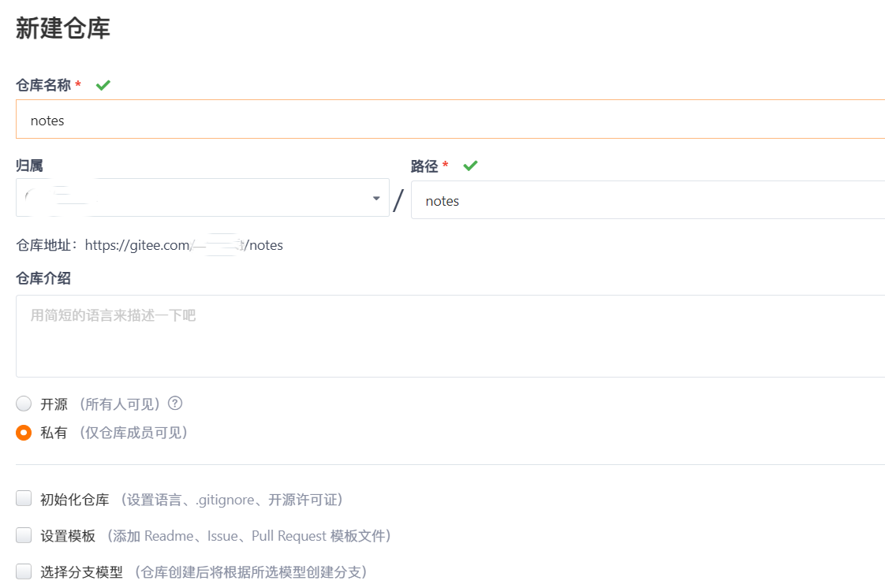Viewport: 885px width, 588px height.
Task: Click the 仓库名称 field containing notes
Action: [x=316, y=119]
